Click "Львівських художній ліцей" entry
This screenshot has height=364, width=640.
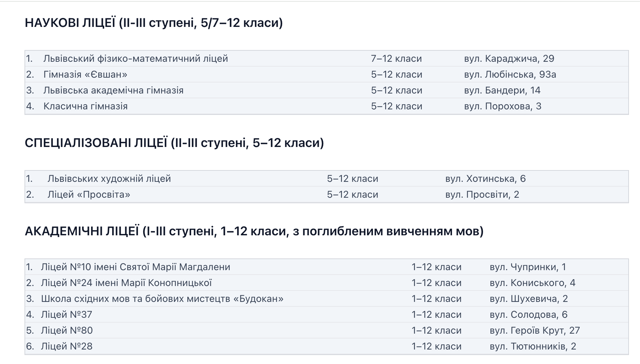[x=109, y=179]
